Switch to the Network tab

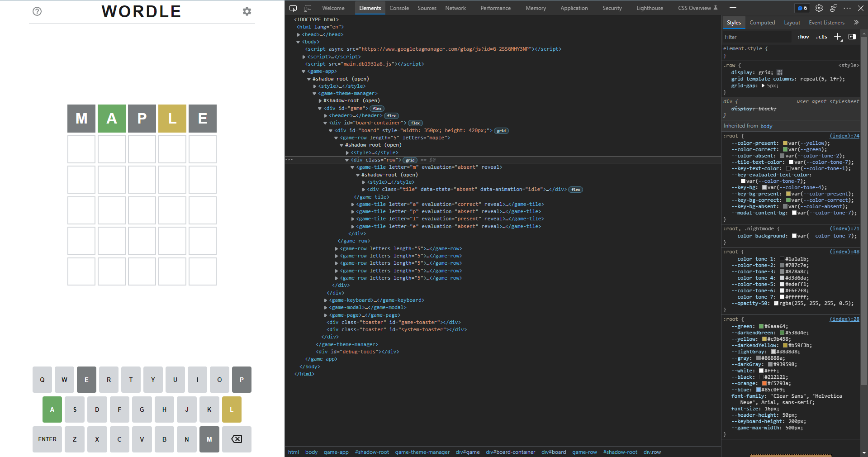tap(455, 8)
